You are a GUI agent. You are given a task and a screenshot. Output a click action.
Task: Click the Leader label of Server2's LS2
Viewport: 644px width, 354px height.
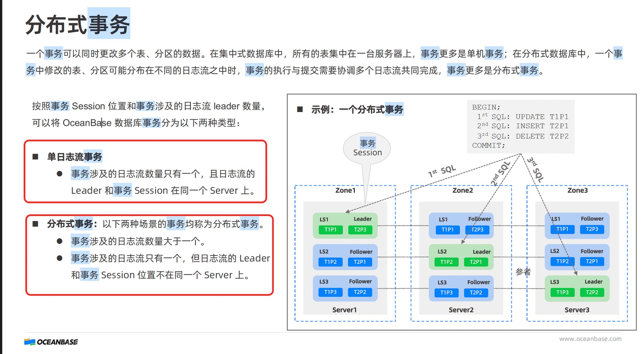(x=482, y=252)
